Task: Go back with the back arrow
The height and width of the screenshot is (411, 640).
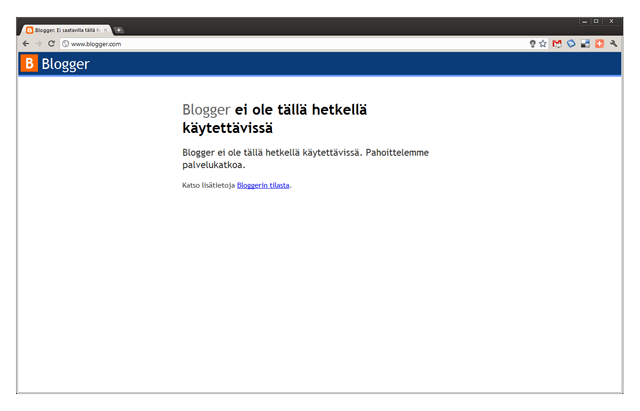Action: [26, 44]
